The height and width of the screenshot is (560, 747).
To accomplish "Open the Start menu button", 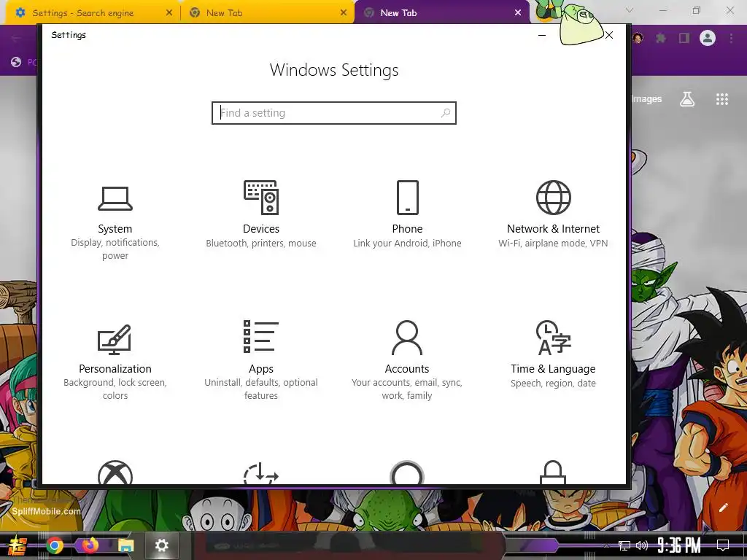I will 18,545.
